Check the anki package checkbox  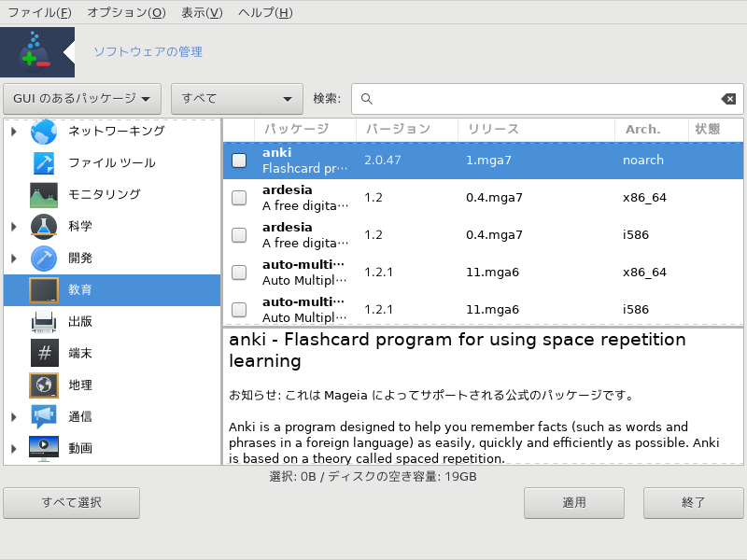pos(239,161)
